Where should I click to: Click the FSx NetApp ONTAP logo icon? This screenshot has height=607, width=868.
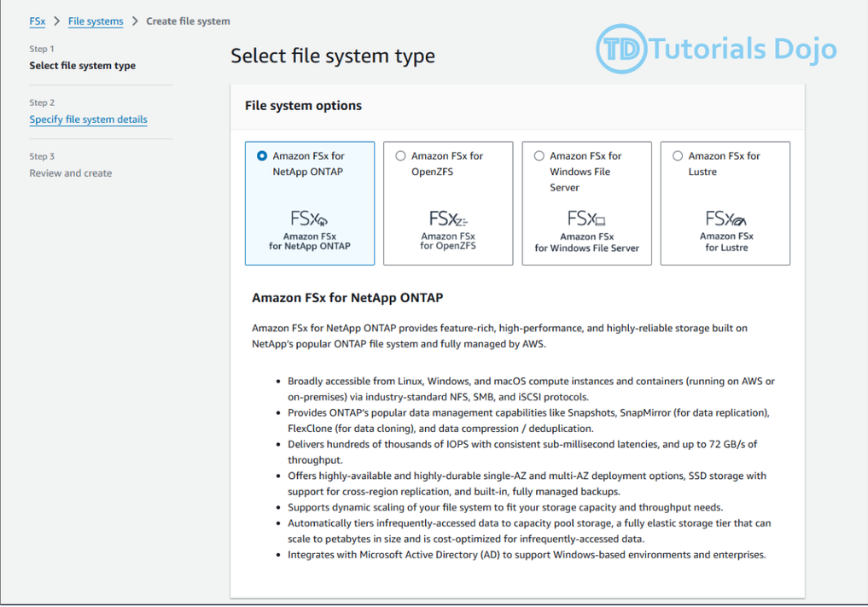tap(309, 219)
